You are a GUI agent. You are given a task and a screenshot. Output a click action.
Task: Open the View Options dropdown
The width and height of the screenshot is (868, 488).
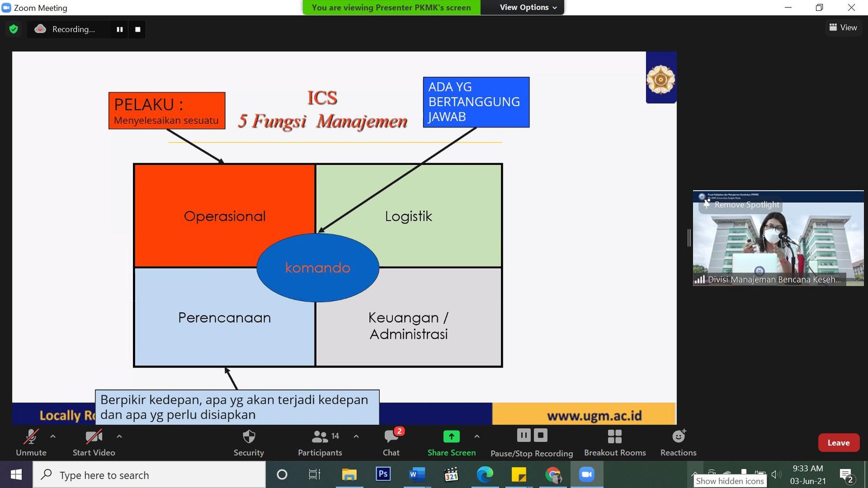point(528,8)
